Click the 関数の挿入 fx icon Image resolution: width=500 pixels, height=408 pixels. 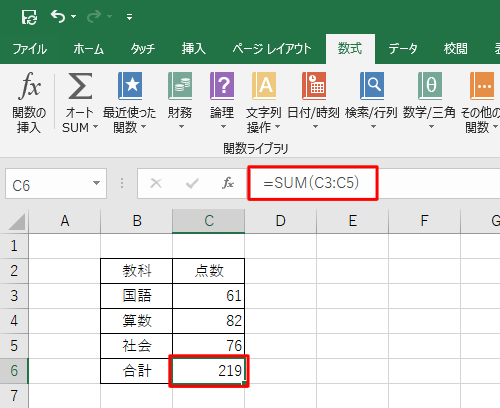click(x=29, y=86)
